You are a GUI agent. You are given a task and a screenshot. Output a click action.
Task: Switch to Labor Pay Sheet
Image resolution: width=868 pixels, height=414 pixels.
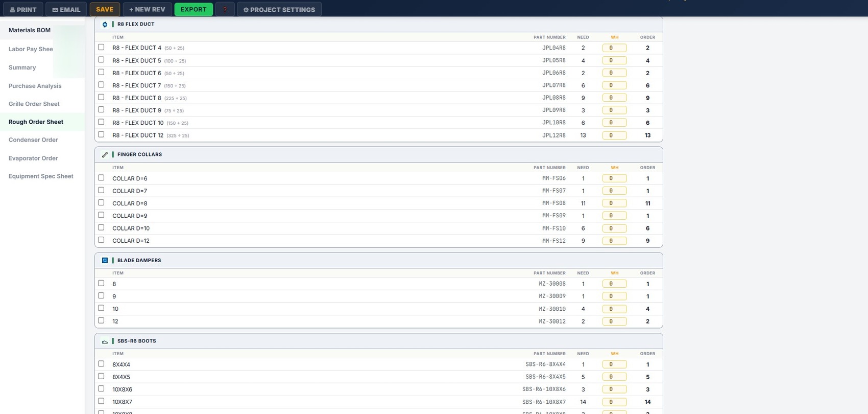(31, 49)
